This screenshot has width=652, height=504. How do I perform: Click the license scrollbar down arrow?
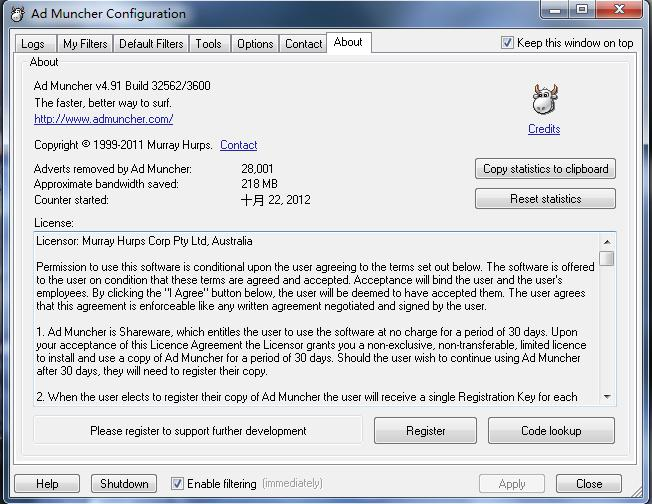pos(607,397)
